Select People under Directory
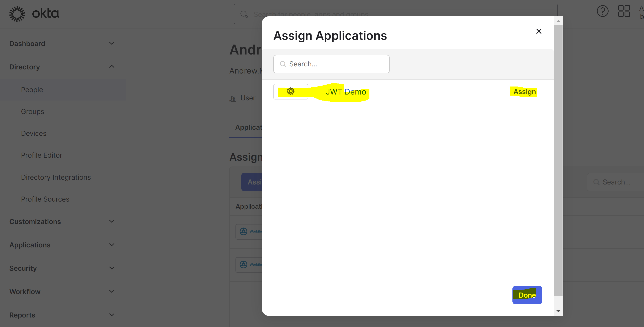 (32, 89)
